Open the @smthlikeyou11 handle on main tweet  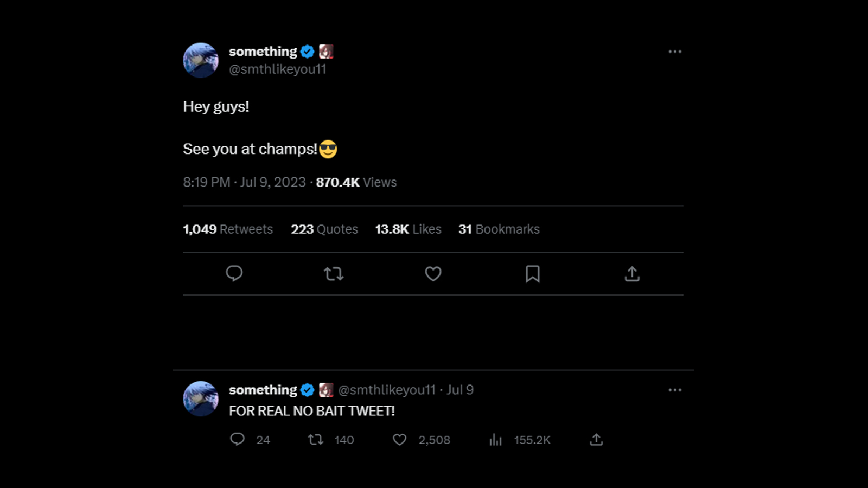278,69
